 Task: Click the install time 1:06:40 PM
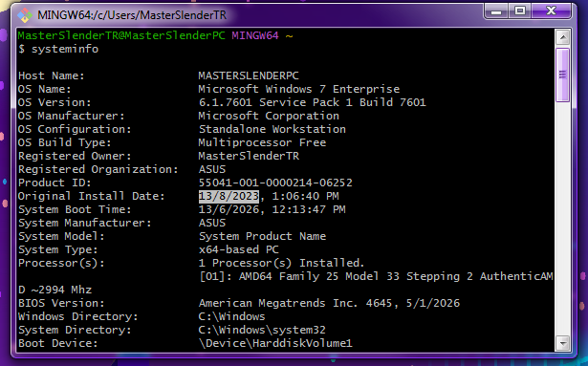coord(305,196)
